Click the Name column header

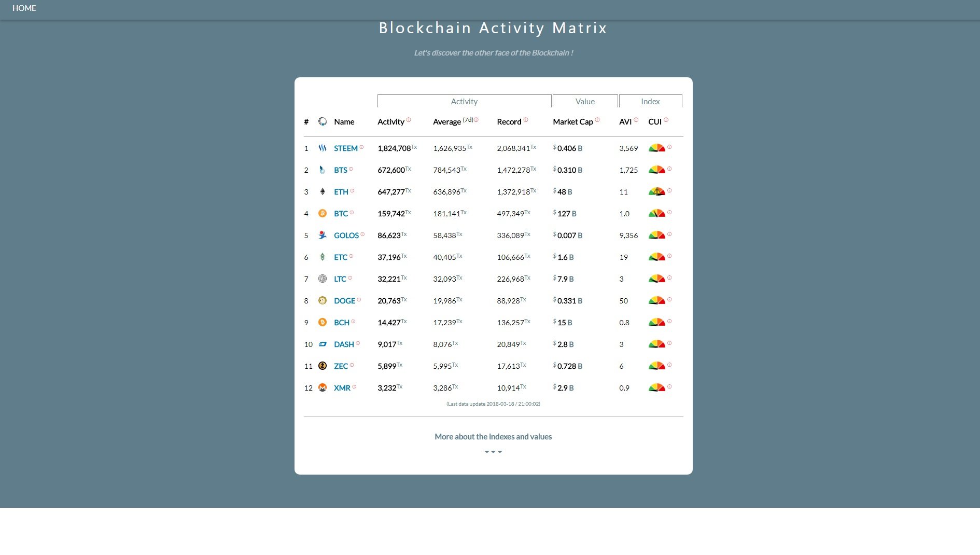[344, 122]
